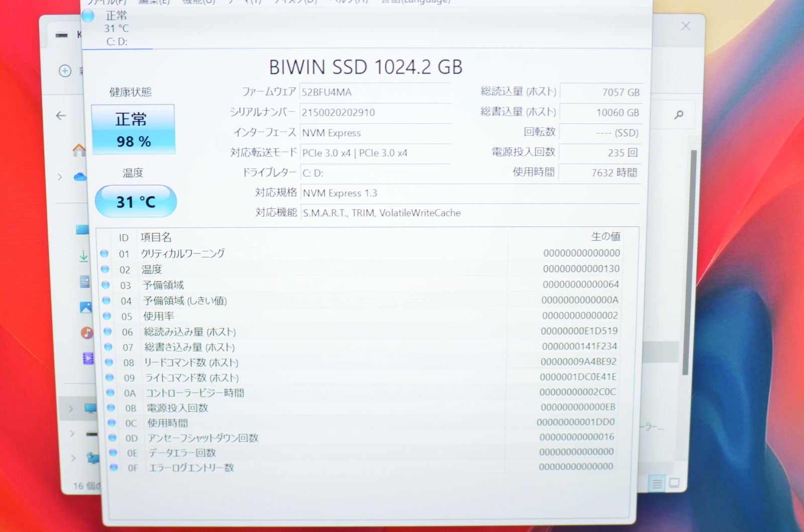Expand the drive node chevron below This PC

click(x=72, y=433)
